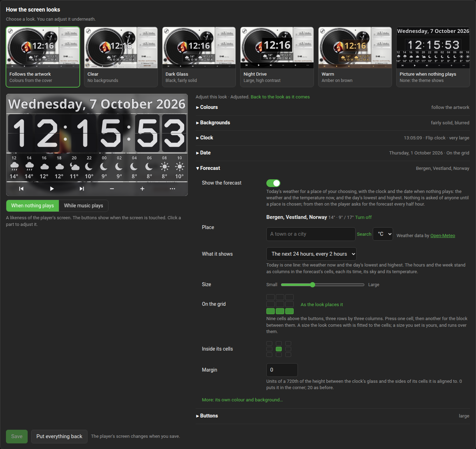Expand the Buttons section

click(x=332, y=416)
